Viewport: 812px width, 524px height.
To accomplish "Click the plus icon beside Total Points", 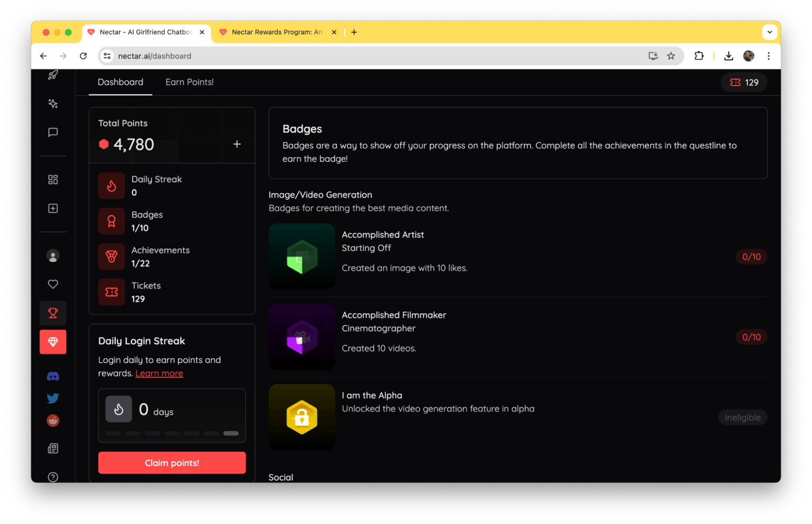I will (237, 144).
